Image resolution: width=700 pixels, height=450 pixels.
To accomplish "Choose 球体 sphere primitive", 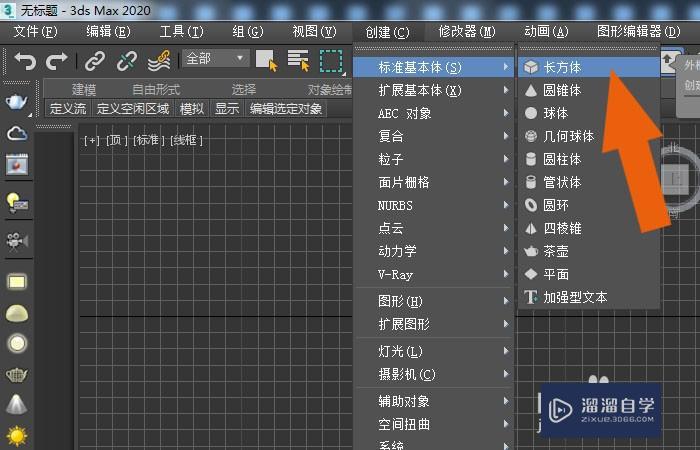I will [x=589, y=113].
